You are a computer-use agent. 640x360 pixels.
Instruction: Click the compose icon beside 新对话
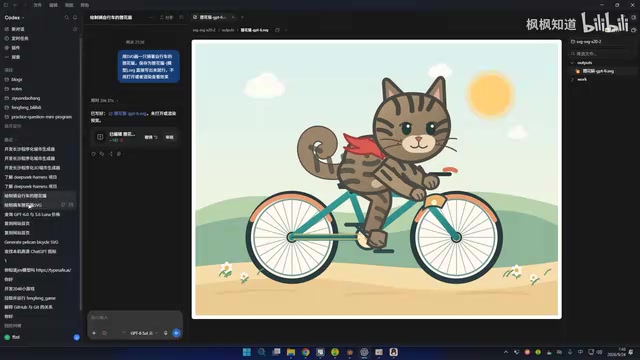75,29
